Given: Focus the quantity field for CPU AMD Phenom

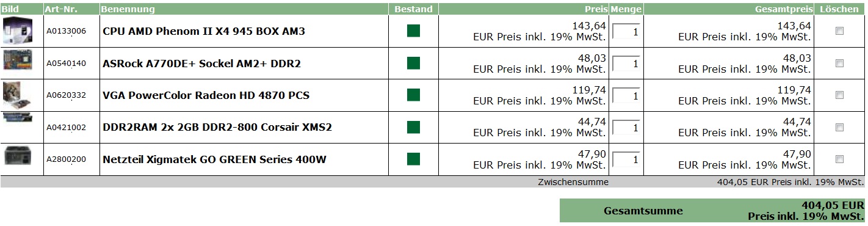Looking at the screenshot, I should [626, 31].
